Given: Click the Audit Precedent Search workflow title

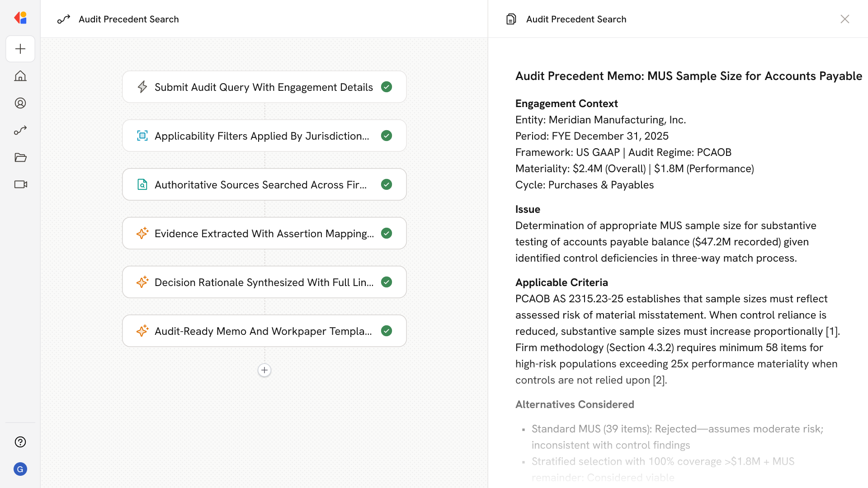Looking at the screenshot, I should tap(128, 19).
